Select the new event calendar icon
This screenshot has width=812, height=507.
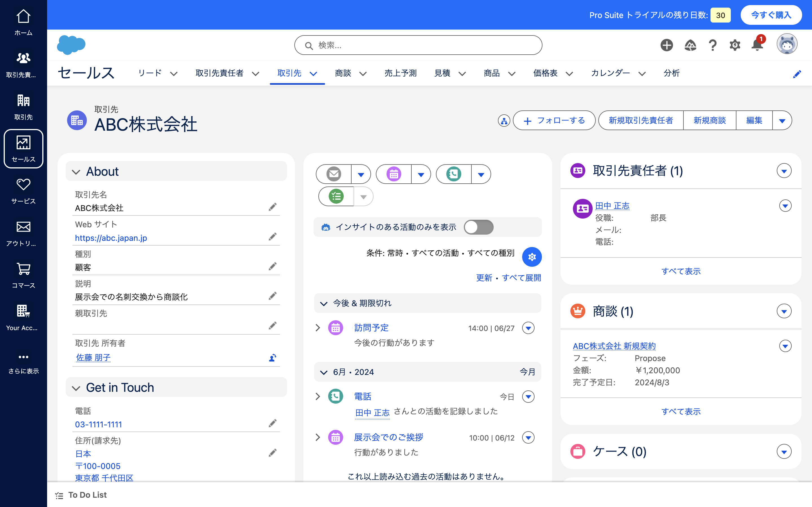[x=394, y=174]
